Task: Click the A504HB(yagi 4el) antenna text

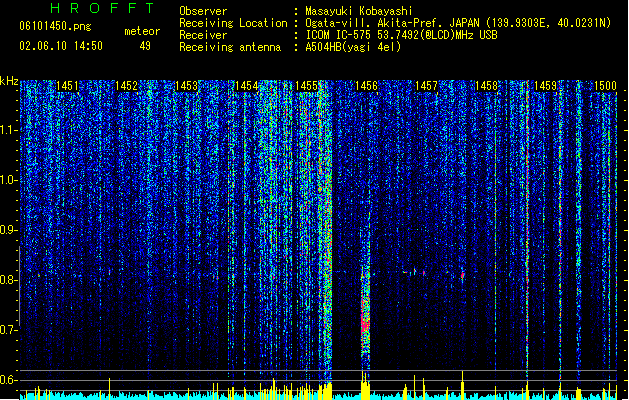Action: coord(353,47)
